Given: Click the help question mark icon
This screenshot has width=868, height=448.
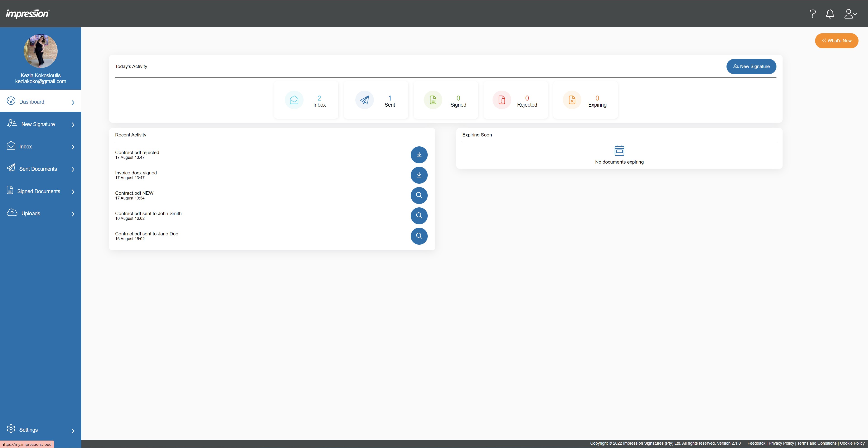Looking at the screenshot, I should [x=812, y=14].
